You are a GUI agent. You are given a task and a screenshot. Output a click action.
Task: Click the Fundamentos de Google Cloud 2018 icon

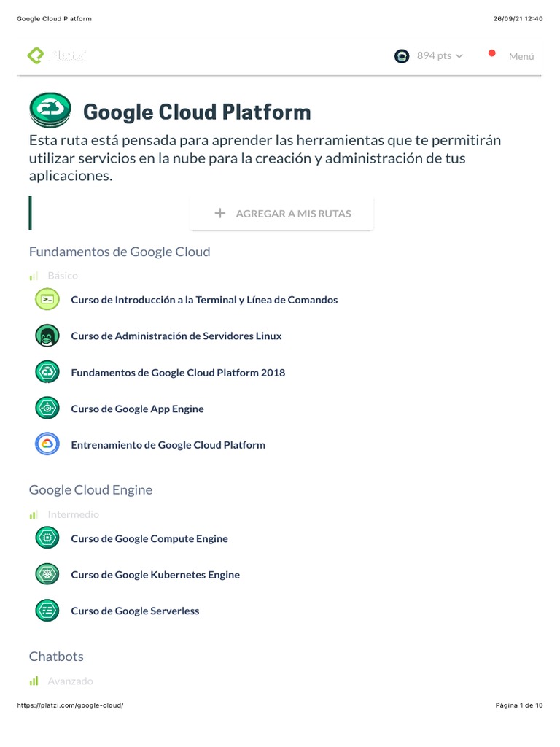pos(47,372)
